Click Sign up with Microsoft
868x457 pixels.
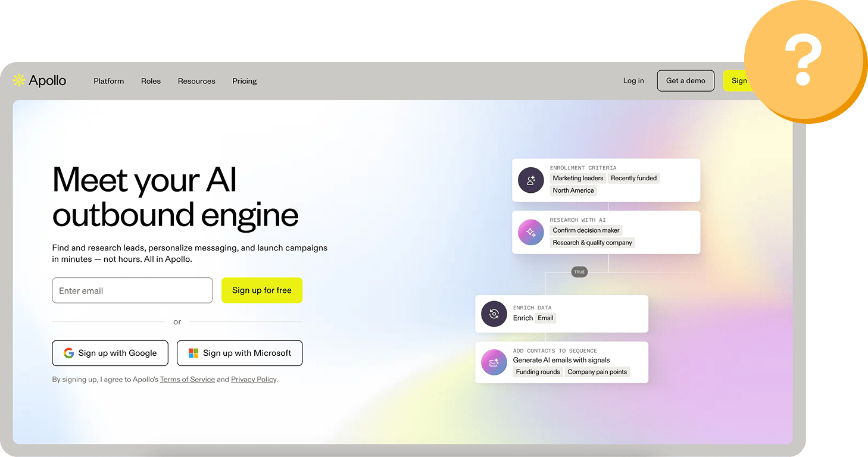pos(239,353)
